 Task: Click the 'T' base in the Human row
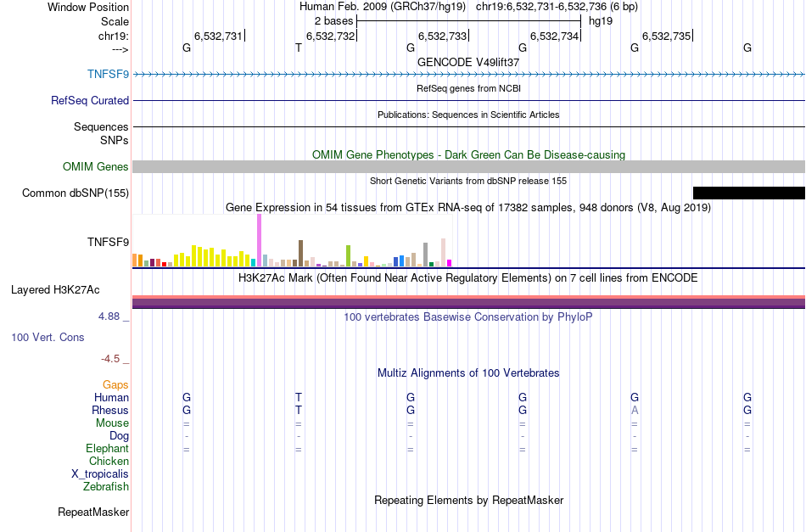point(298,397)
